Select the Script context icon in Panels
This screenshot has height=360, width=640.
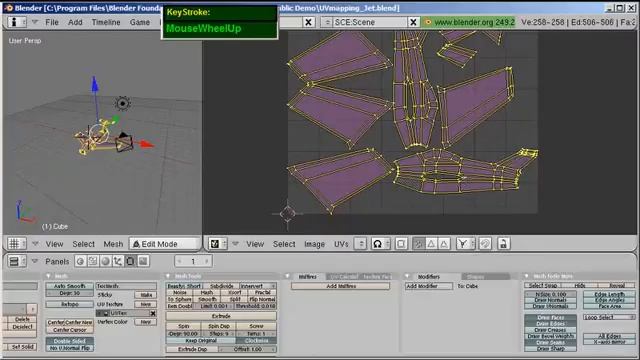93,261
